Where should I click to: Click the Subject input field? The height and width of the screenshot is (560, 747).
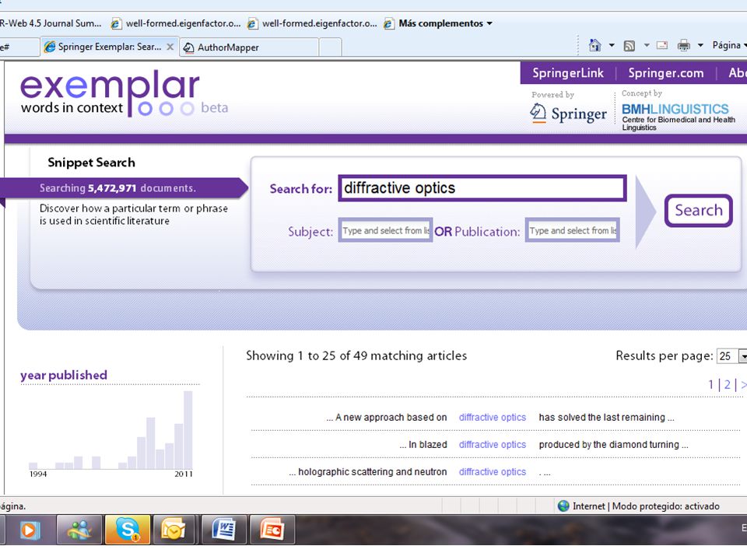(x=385, y=230)
